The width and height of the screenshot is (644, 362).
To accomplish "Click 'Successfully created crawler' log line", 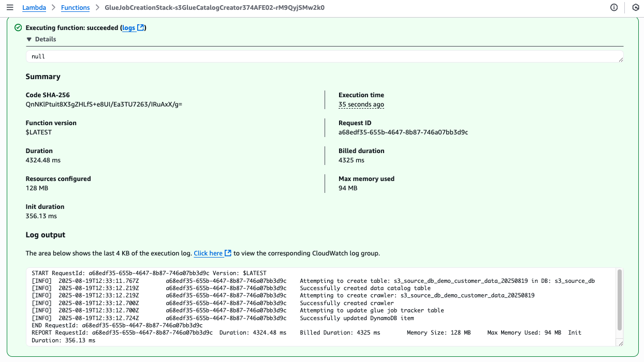I will [347, 303].
